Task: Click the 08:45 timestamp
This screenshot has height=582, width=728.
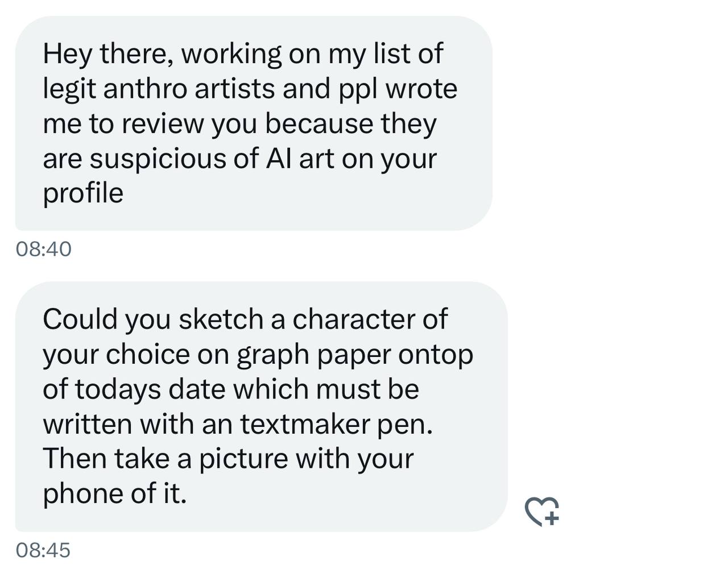Action: click(x=43, y=550)
